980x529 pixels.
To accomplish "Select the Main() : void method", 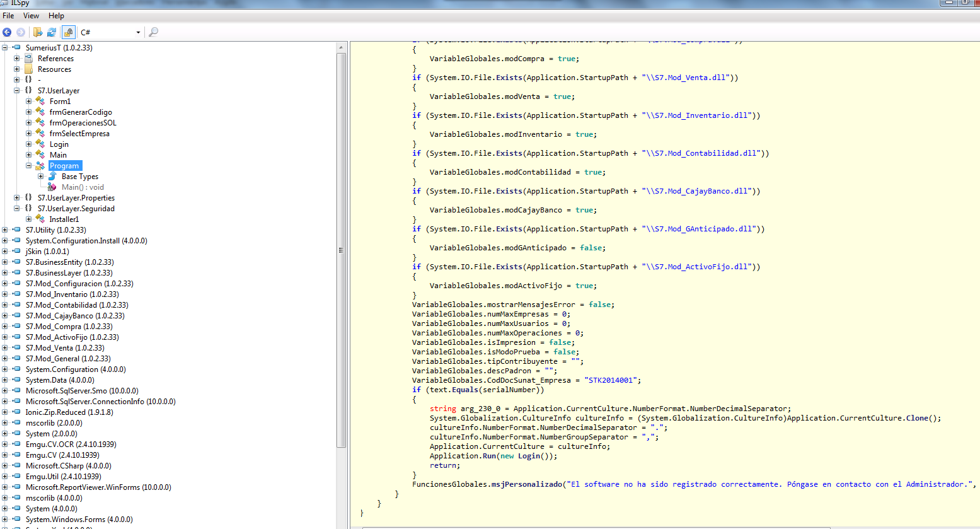I will [x=83, y=187].
